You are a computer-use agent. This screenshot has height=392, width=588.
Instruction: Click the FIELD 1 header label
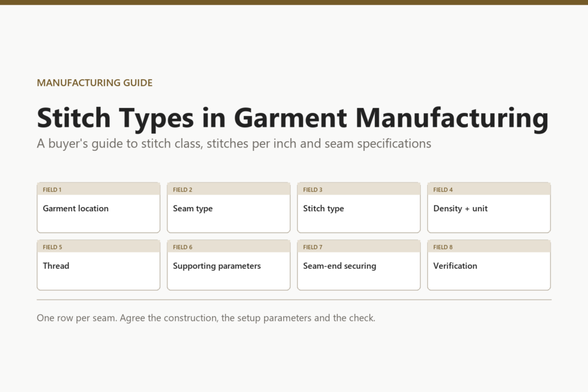point(52,189)
